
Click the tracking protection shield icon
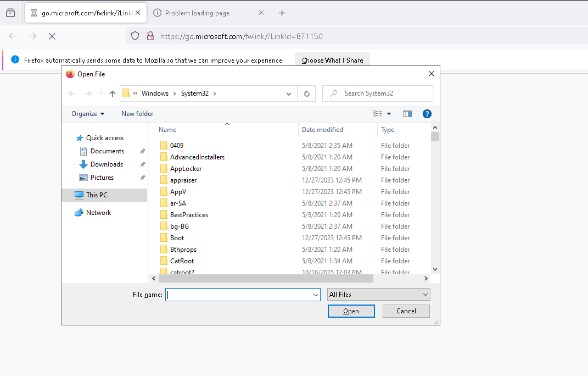pyautogui.click(x=135, y=36)
